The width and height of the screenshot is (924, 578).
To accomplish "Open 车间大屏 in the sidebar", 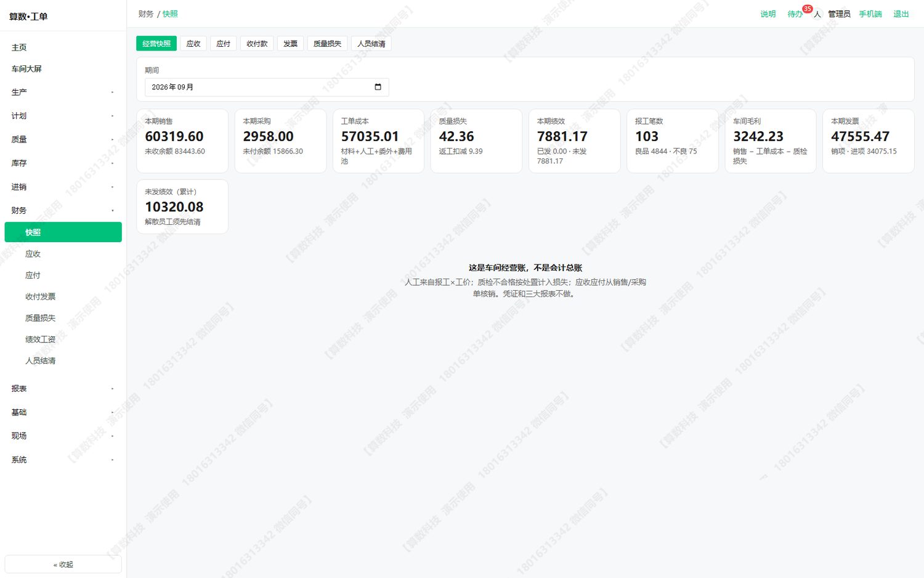I will pos(63,69).
